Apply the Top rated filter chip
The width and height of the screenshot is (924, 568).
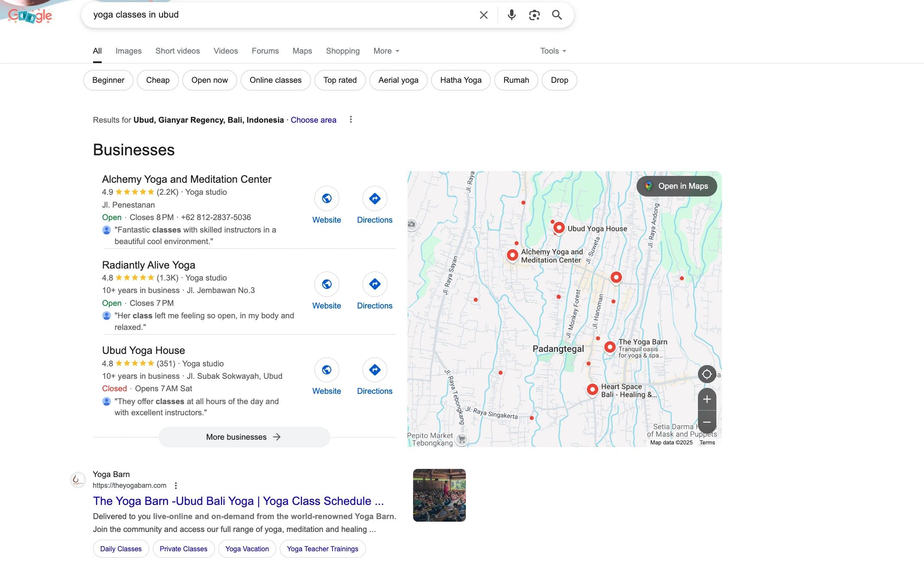tap(340, 80)
